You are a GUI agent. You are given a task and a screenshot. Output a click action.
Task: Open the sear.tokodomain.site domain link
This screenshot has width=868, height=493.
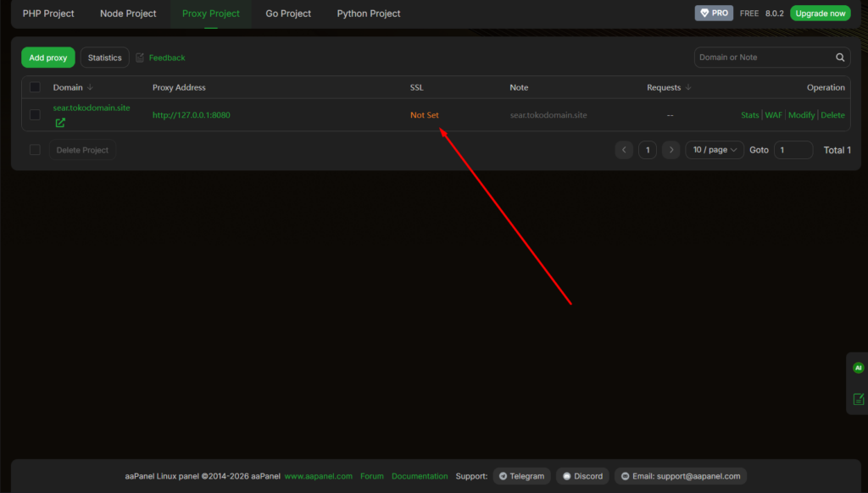(92, 108)
